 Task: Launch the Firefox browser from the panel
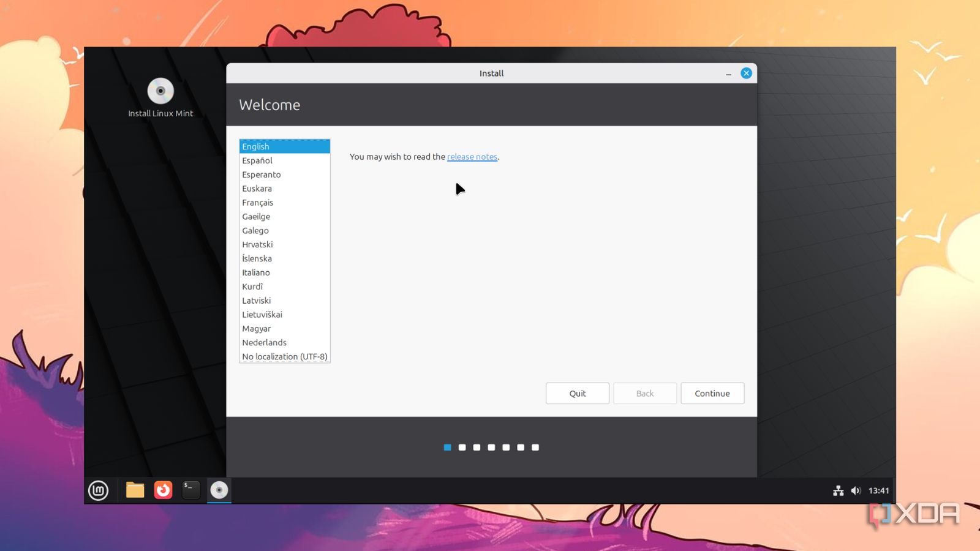[163, 490]
